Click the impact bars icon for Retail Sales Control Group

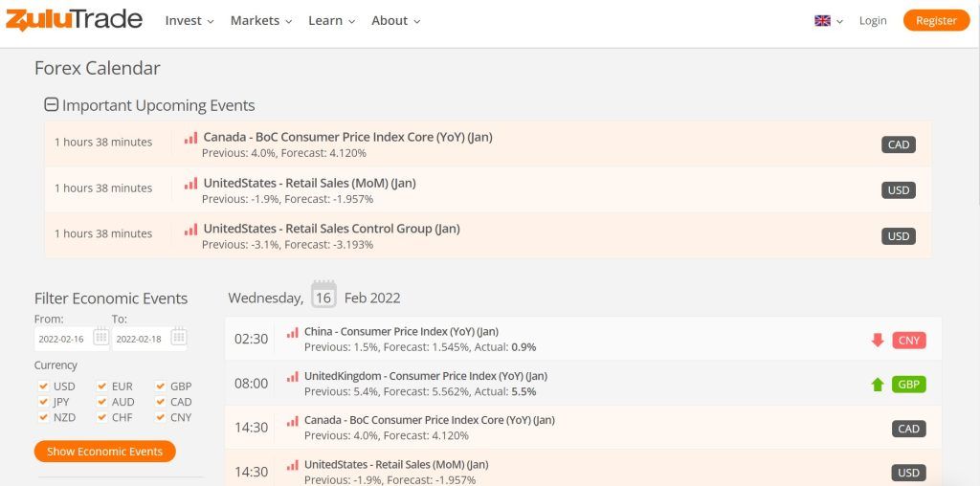coord(190,230)
